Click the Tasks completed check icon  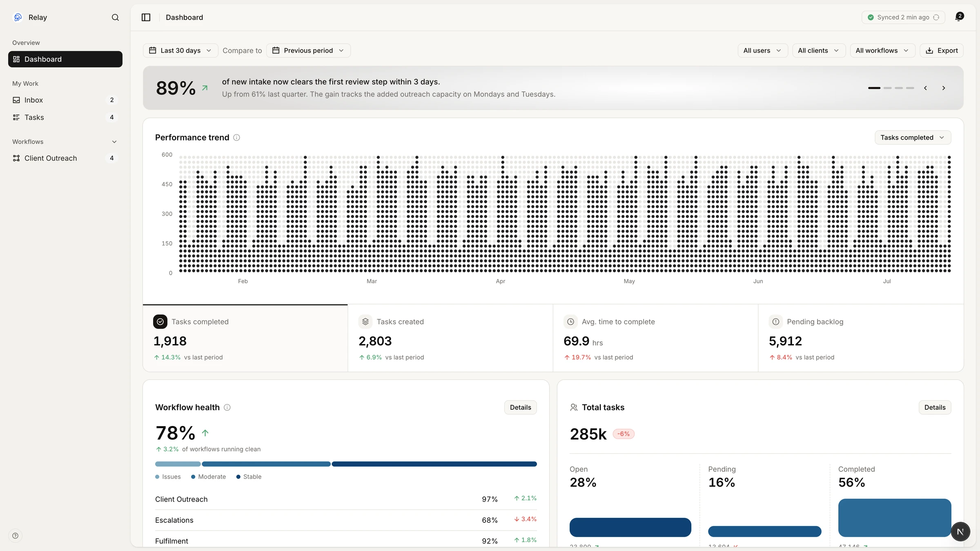tap(160, 322)
